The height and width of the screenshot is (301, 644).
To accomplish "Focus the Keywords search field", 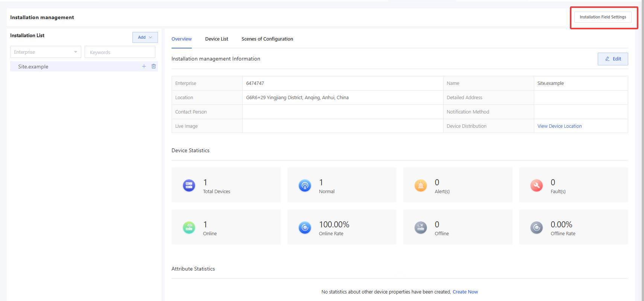I will [x=120, y=52].
